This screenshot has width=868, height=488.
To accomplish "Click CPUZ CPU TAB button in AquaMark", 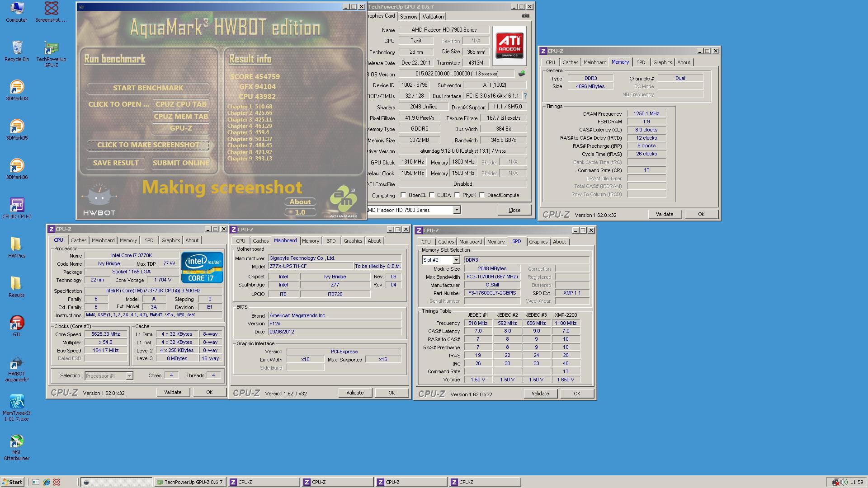I will click(181, 104).
